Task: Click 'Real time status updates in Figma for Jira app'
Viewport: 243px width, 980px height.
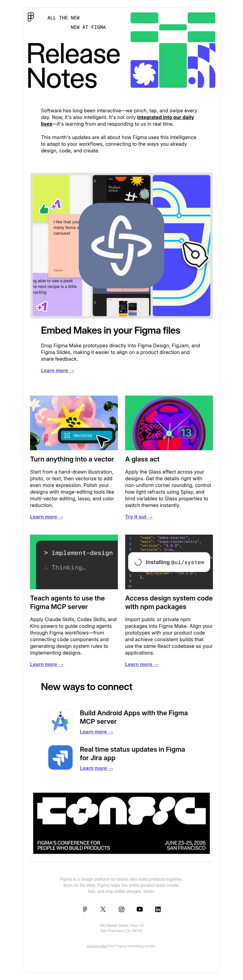Action: pyautogui.click(x=132, y=753)
